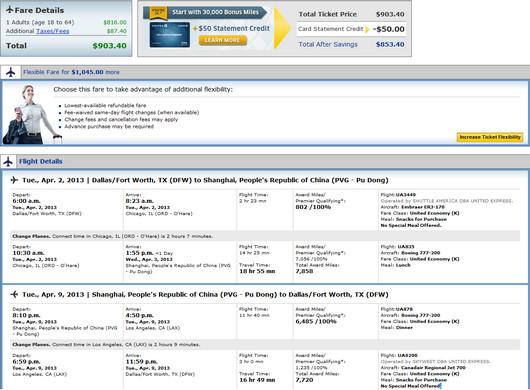The image size is (530, 390).
Task: Click the 802 /100% award miles value
Action: click(313, 207)
